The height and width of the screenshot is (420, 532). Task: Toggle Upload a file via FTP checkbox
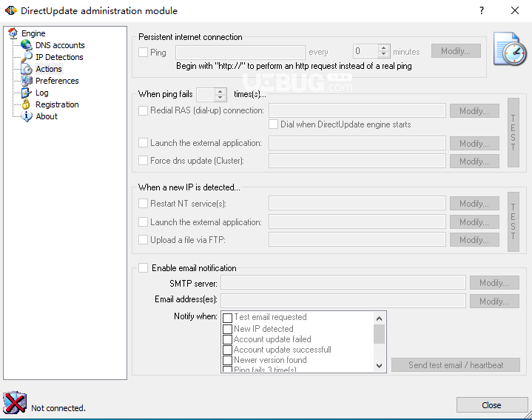(x=144, y=240)
